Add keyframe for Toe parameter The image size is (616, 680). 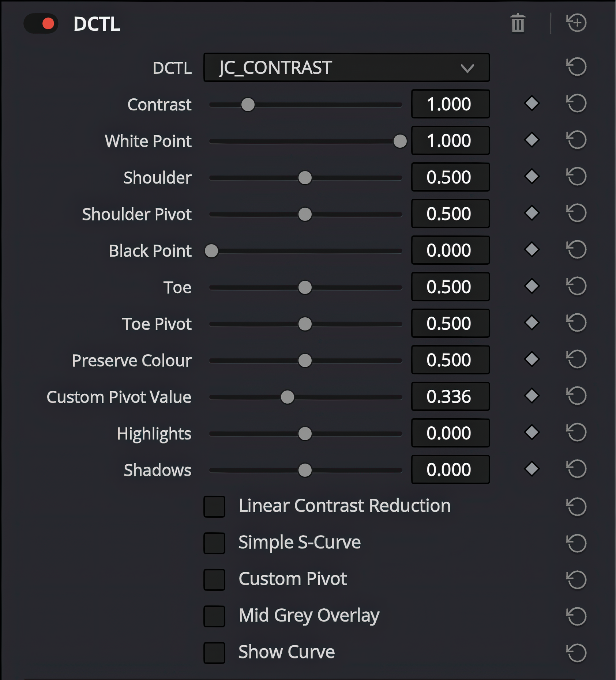[532, 286]
